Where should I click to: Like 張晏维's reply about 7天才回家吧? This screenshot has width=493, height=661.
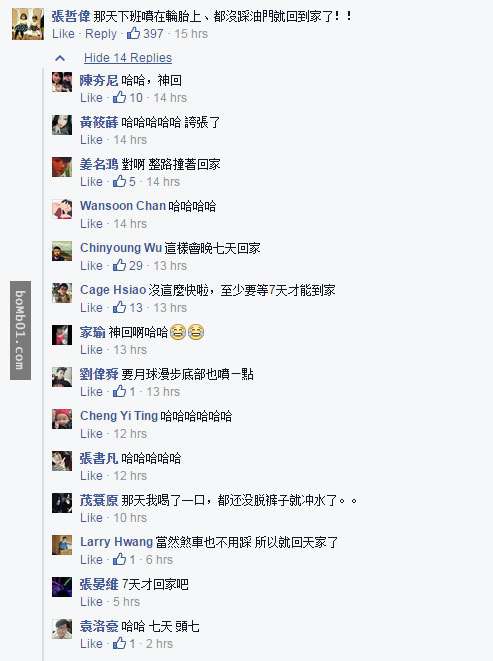[91, 602]
